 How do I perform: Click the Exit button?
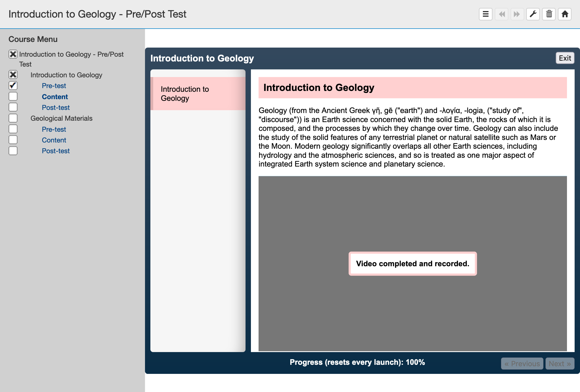(565, 58)
